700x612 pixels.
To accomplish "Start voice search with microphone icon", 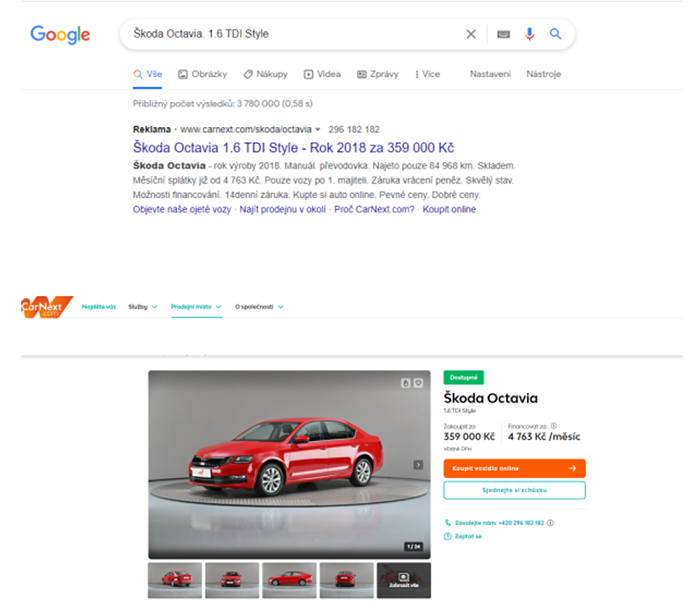I will pos(529,34).
